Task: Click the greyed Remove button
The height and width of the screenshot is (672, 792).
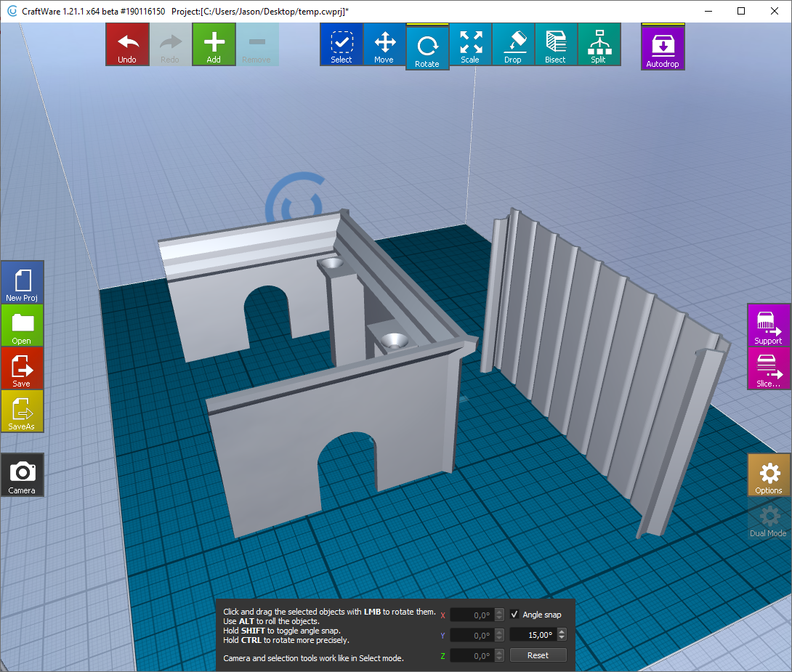Action: pos(256,44)
